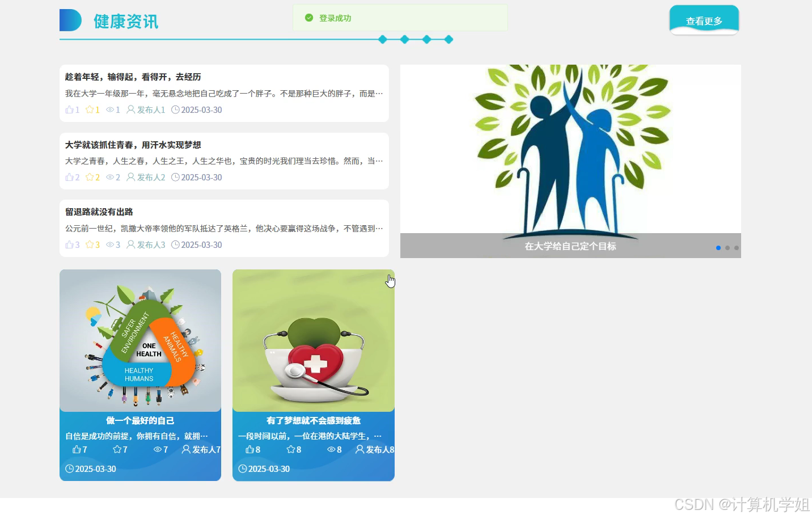This screenshot has width=812, height=519.
Task: Click excerpt starting 大学之青春，人生之春
Action: [224, 161]
